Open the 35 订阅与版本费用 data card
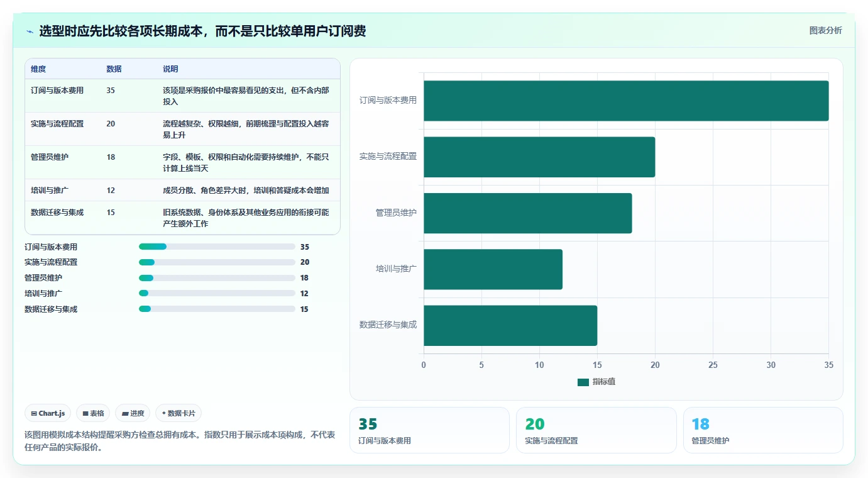 [429, 430]
